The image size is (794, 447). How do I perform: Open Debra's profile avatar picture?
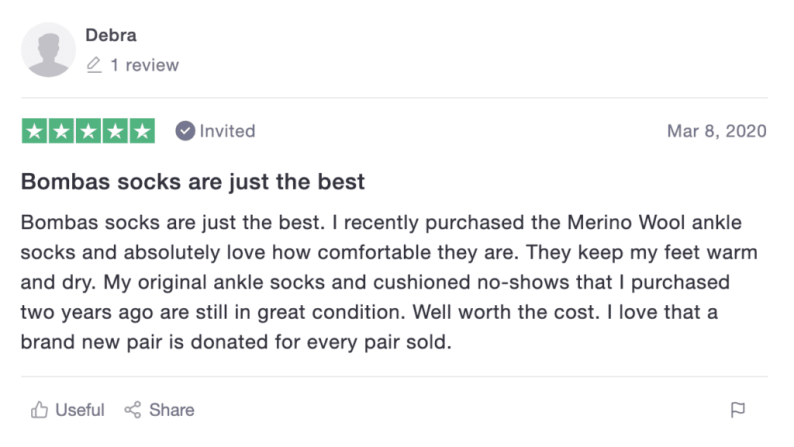(49, 50)
